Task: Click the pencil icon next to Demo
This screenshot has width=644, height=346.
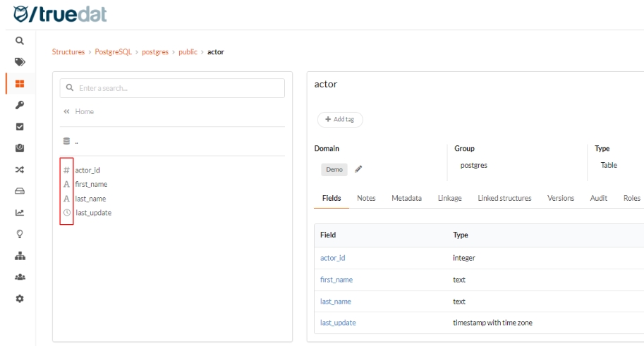Action: [x=358, y=169]
